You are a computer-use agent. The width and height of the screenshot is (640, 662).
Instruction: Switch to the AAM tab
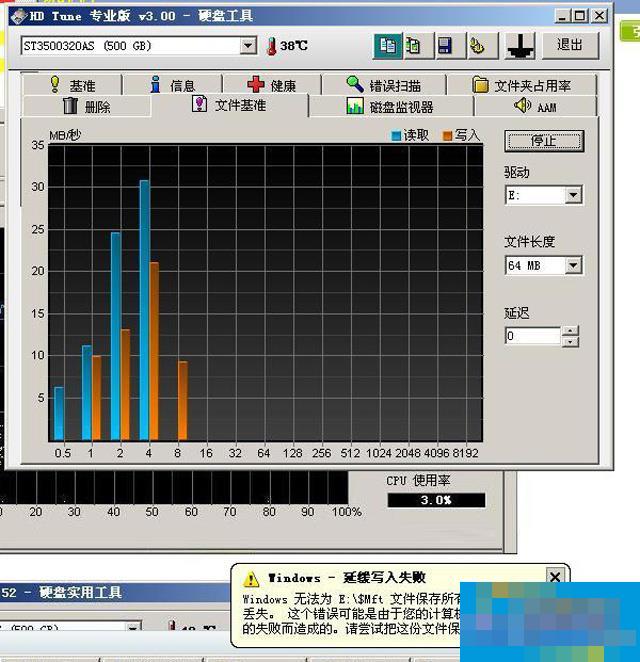[535, 106]
